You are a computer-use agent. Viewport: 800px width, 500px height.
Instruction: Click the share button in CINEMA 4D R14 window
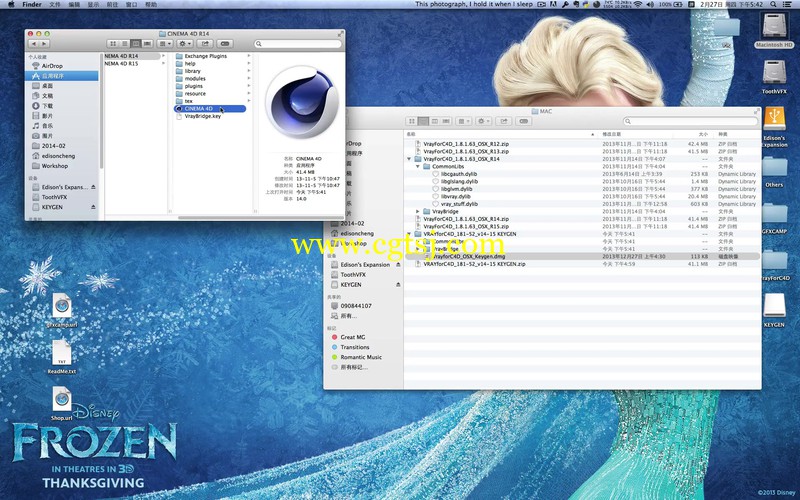pyautogui.click(x=205, y=44)
